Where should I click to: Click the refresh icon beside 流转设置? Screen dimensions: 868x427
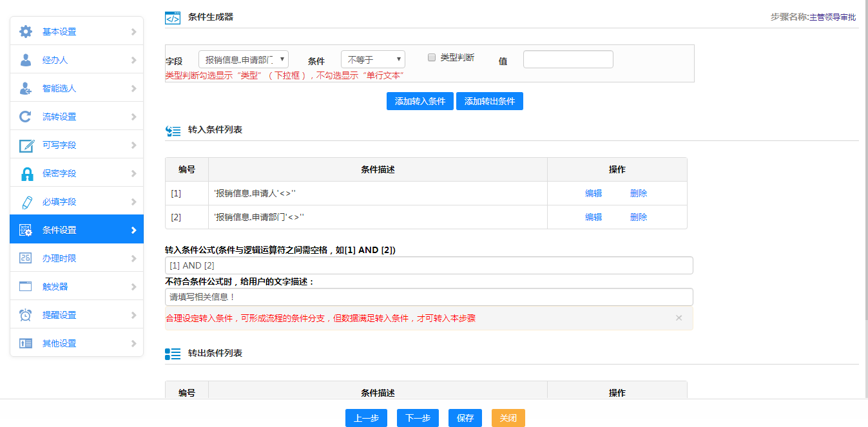click(x=26, y=117)
